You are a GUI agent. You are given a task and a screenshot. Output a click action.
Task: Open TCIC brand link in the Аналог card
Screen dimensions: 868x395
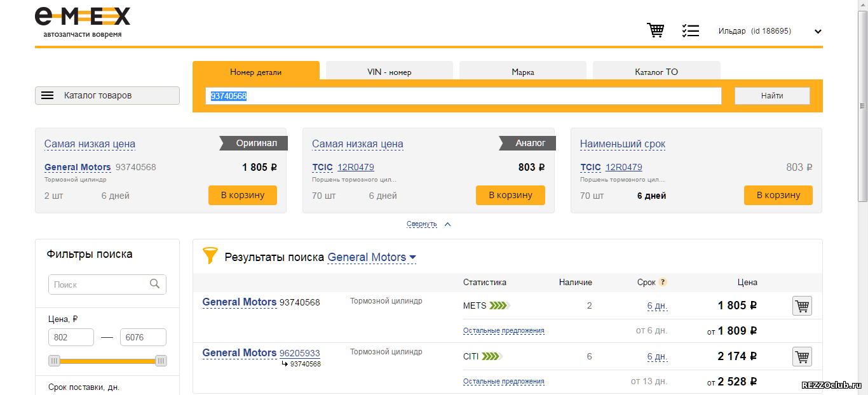322,168
